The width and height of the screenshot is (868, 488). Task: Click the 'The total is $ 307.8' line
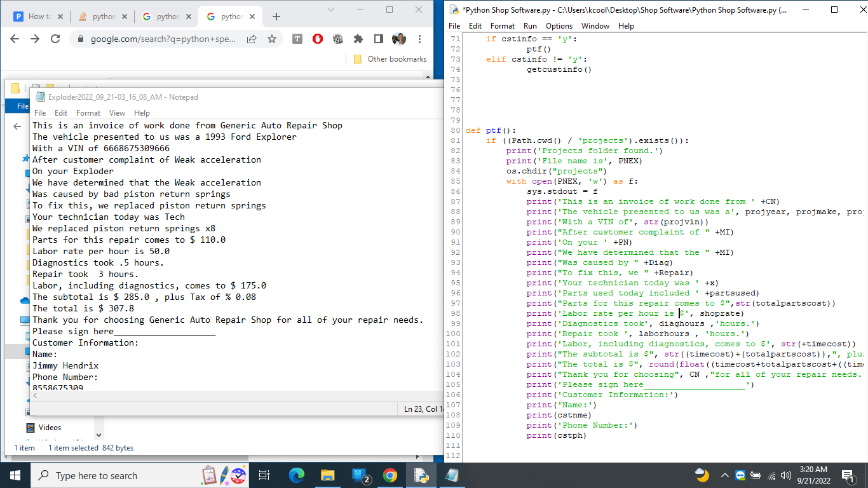click(x=83, y=309)
